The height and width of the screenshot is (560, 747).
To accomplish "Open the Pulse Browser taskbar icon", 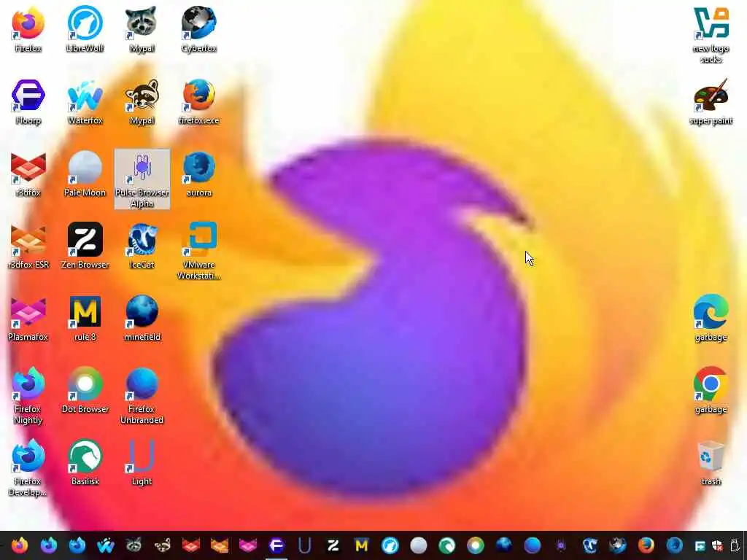I will [x=561, y=545].
